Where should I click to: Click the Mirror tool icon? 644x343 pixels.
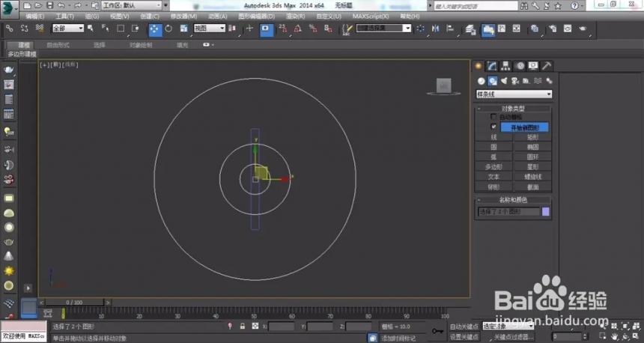click(435, 28)
